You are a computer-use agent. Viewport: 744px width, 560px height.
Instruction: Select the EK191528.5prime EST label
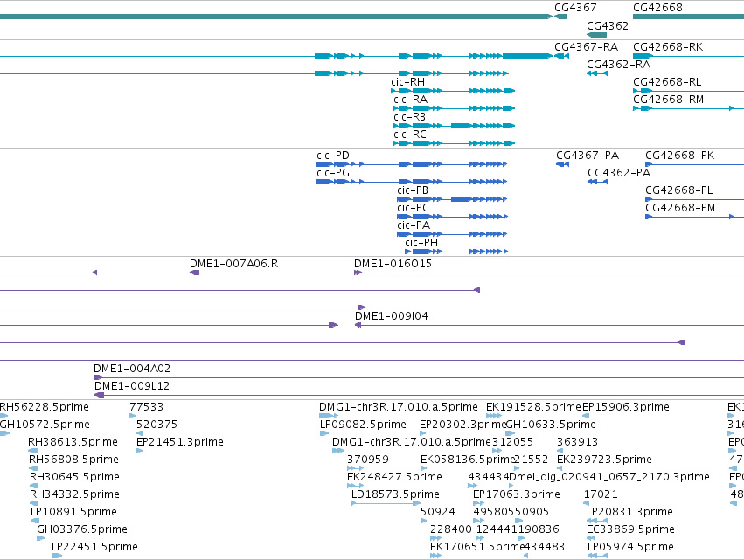click(534, 407)
